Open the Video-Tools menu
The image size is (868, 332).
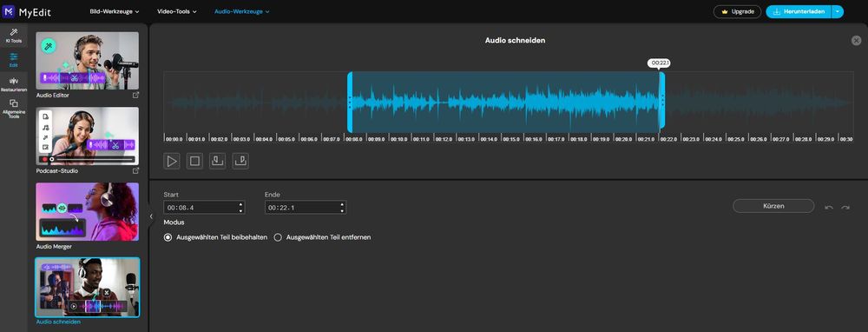pos(177,11)
